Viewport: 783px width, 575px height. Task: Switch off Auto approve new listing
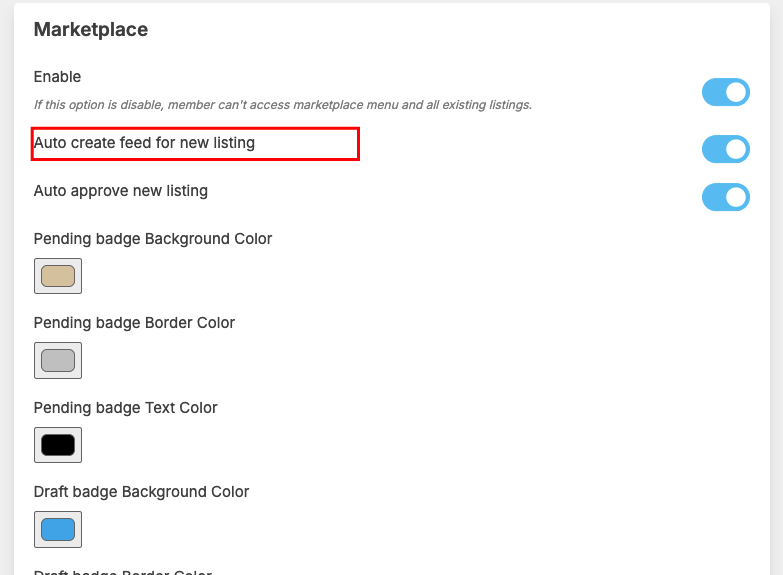click(725, 197)
